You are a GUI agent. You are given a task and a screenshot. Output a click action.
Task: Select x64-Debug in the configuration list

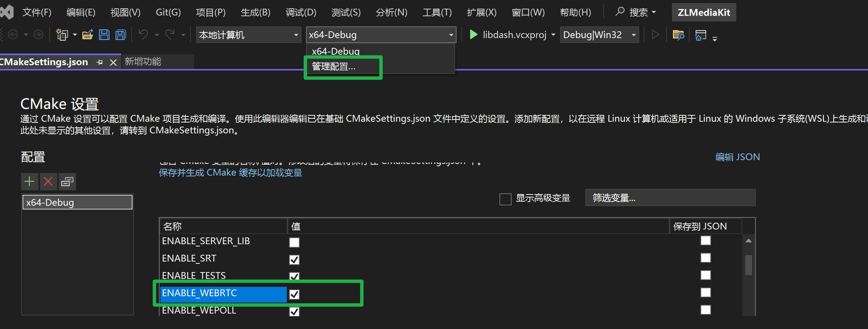pyautogui.click(x=78, y=202)
